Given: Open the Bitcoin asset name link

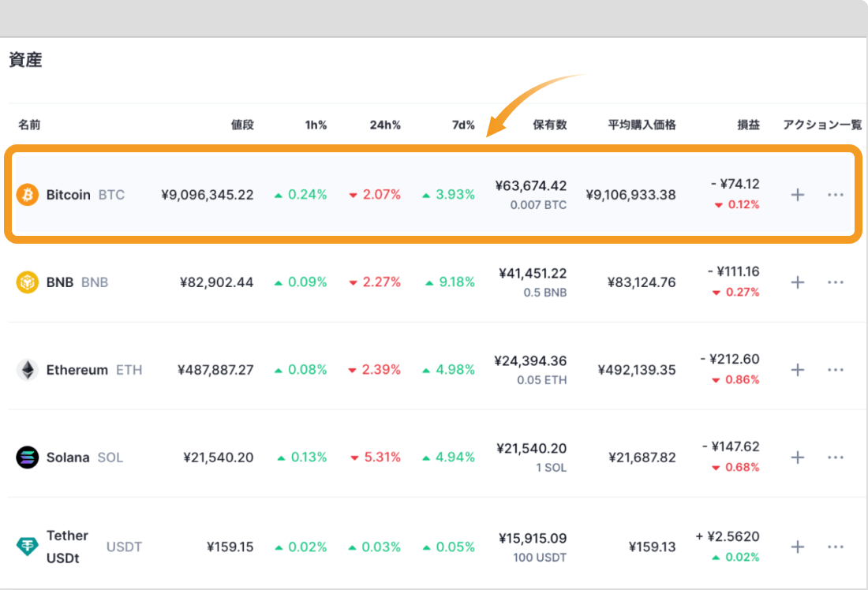Looking at the screenshot, I should click(68, 195).
